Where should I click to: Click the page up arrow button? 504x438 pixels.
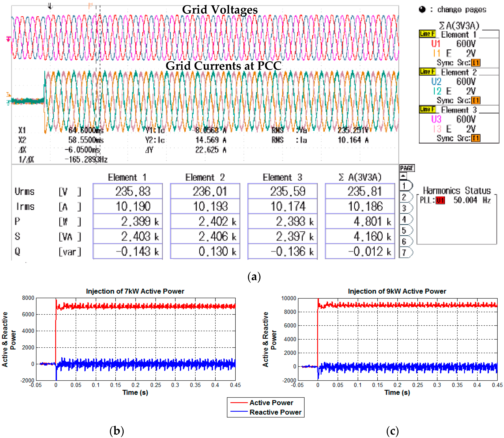[x=403, y=176]
